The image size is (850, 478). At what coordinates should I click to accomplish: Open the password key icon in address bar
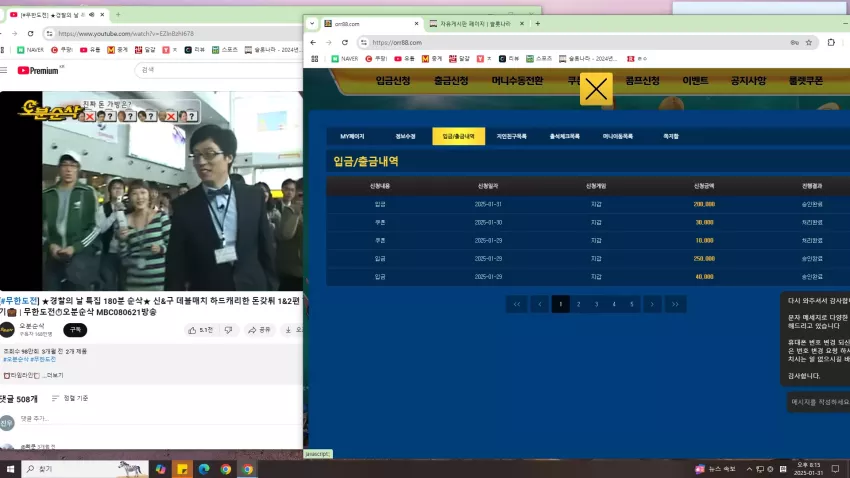[795, 42]
